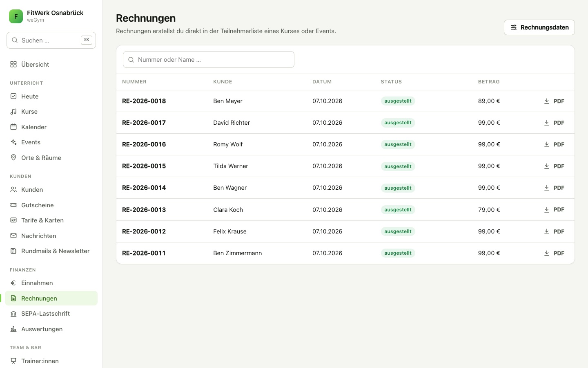
Task: Click the 79,00 € amount
Action: pyautogui.click(x=489, y=210)
